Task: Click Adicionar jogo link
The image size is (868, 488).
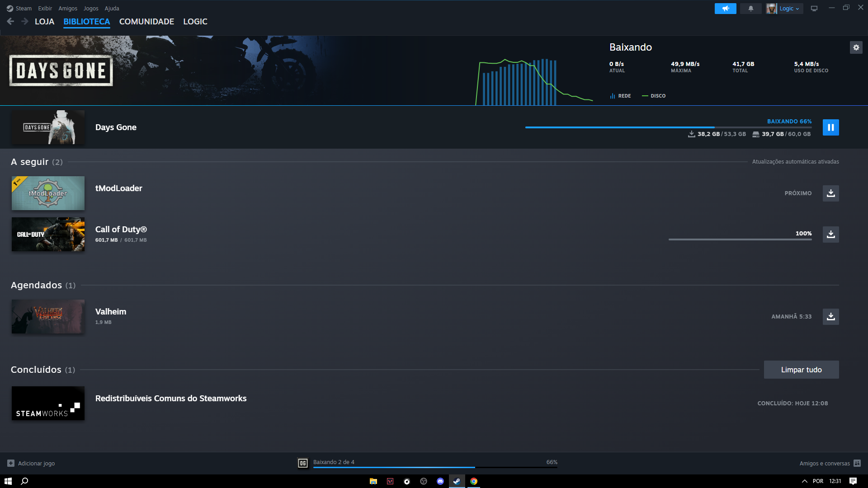Action: pyautogui.click(x=36, y=464)
